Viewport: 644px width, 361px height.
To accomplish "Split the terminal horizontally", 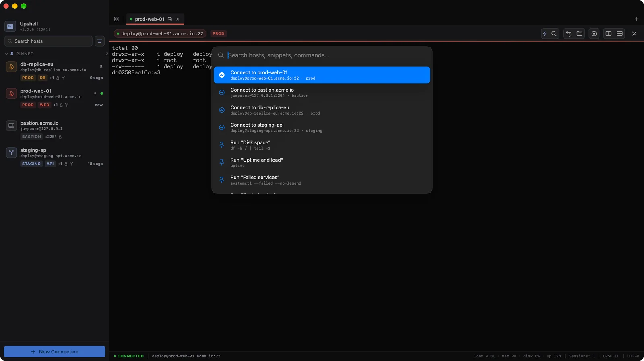I will tap(620, 34).
